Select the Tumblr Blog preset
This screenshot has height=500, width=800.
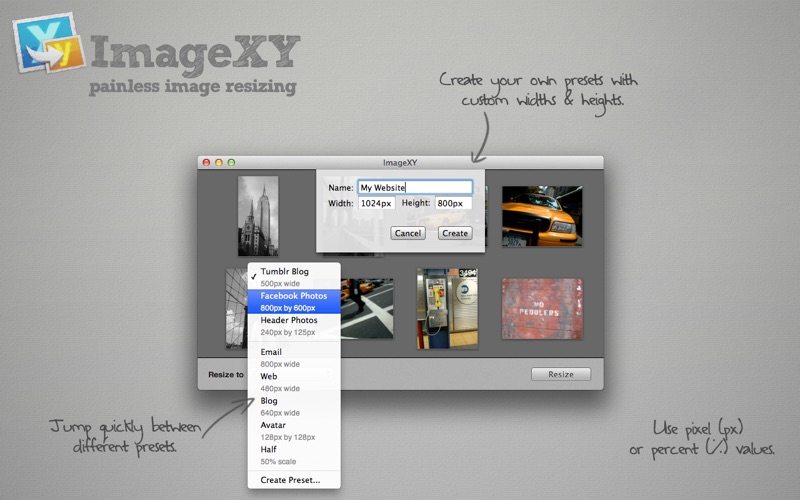click(294, 277)
